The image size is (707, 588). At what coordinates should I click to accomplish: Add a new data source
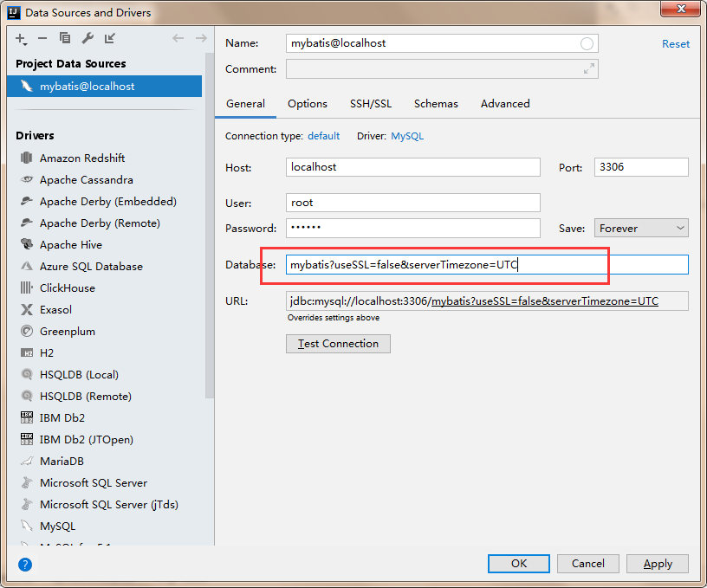tap(21, 38)
